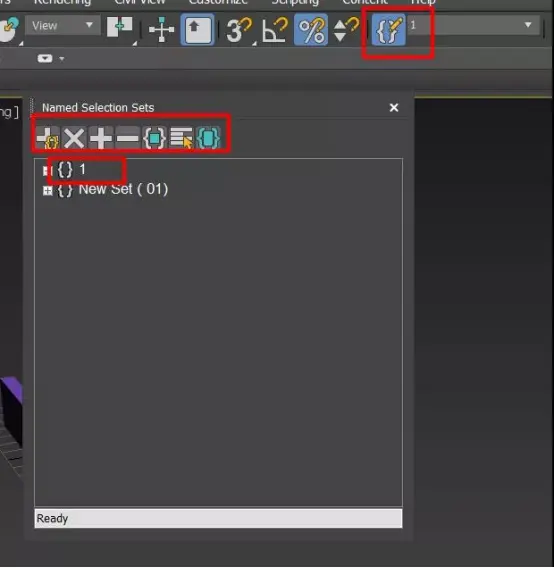Open the ribbon minimize dropdown arrow

tap(62, 58)
